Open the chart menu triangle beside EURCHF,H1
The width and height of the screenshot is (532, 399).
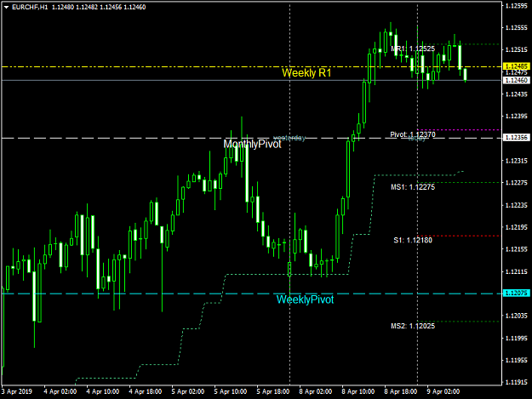tap(7, 7)
